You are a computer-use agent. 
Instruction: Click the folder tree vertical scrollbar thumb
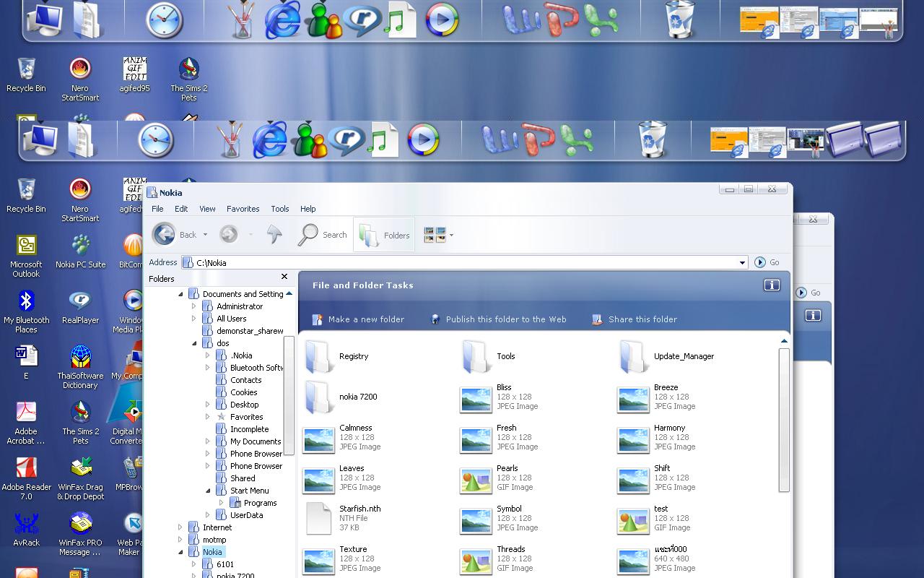[x=289, y=396]
